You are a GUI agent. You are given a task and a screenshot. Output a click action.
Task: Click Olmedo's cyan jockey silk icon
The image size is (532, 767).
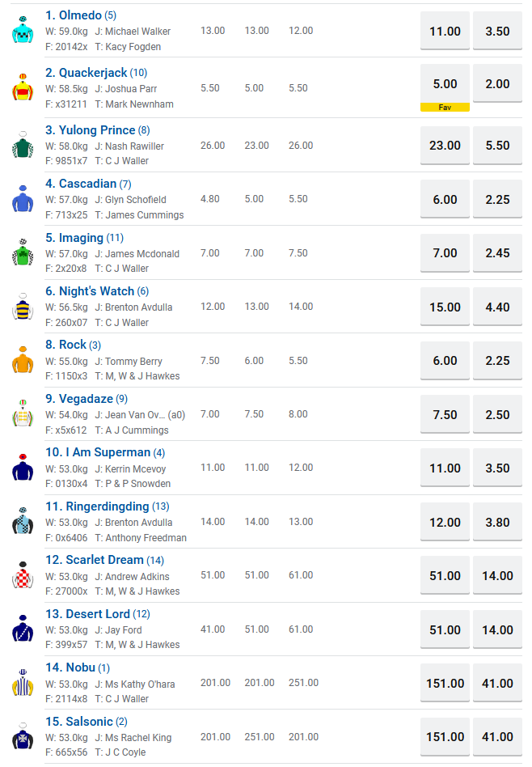23,30
